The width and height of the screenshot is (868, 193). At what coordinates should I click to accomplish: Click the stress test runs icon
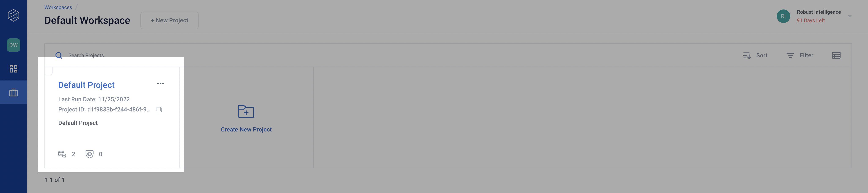point(62,154)
